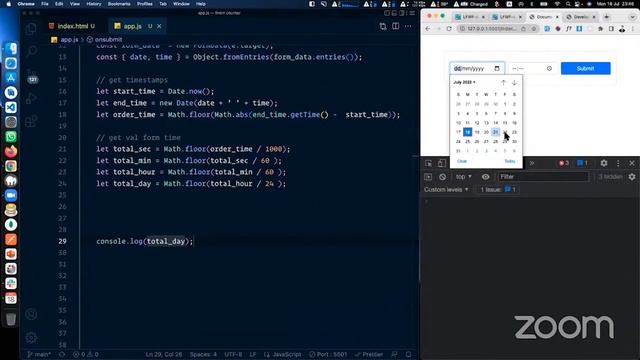640x360 pixels.
Task: Open the View menu
Action: [75, 4]
